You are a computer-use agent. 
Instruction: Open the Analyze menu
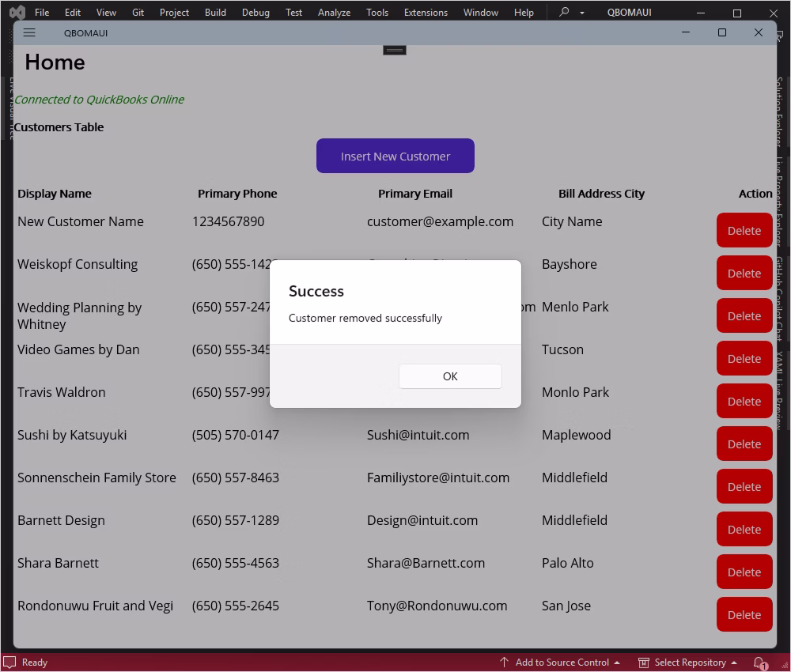point(334,12)
